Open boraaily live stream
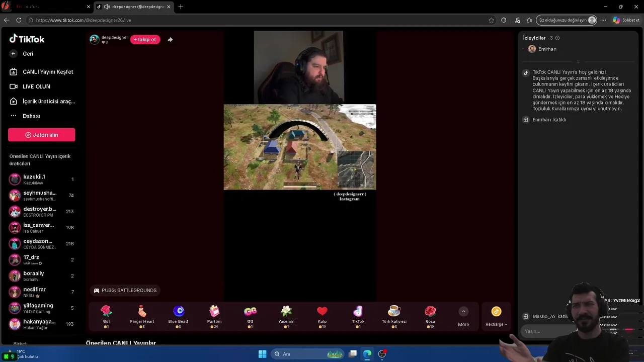This screenshot has height=362, width=644. coord(42,276)
